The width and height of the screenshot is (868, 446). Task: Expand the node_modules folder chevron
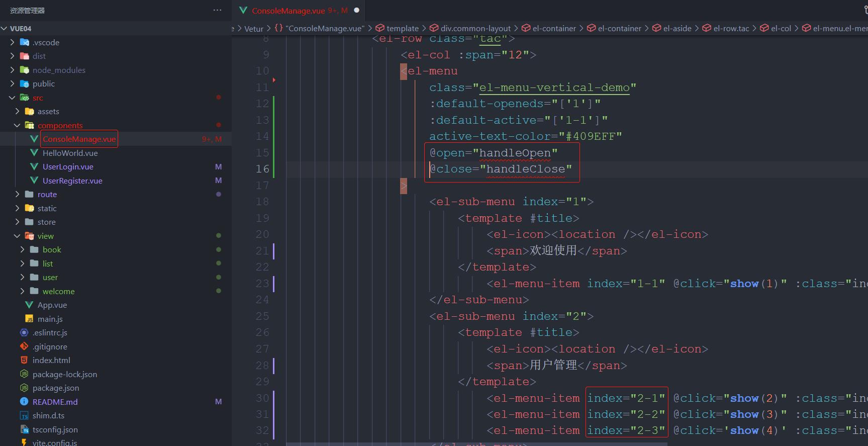pos(13,70)
